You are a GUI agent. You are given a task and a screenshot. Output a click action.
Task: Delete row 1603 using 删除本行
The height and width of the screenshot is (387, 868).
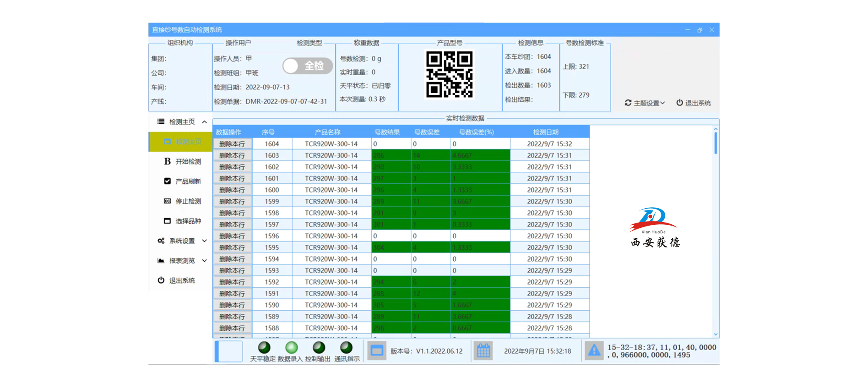232,155
